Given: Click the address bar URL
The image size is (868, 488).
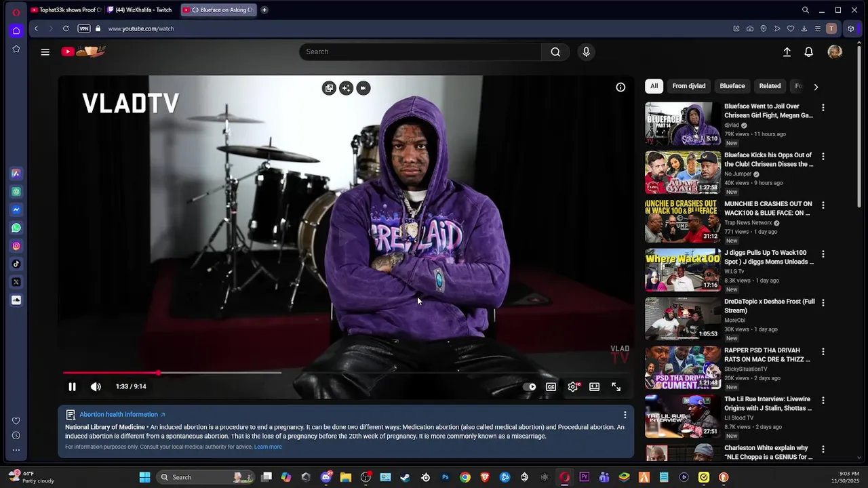Looking at the screenshot, I should click(141, 28).
